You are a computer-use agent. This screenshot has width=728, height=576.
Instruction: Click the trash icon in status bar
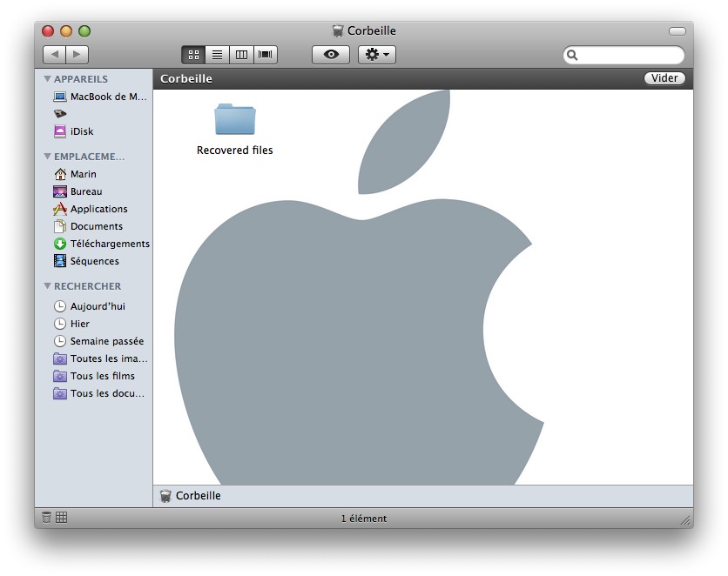tap(46, 517)
